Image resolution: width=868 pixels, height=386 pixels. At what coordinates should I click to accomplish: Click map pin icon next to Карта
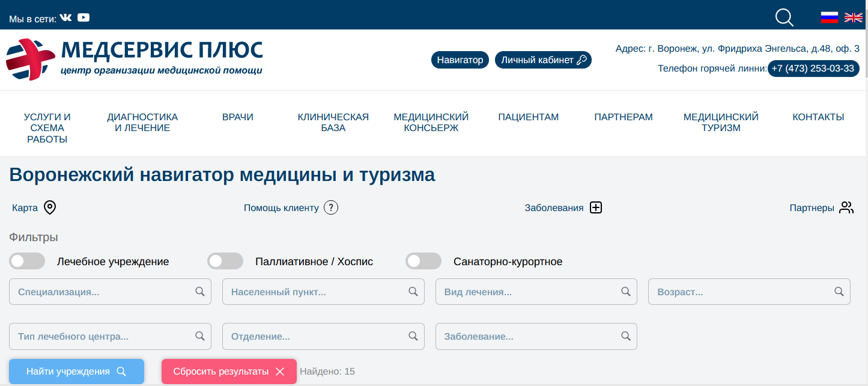(x=50, y=207)
